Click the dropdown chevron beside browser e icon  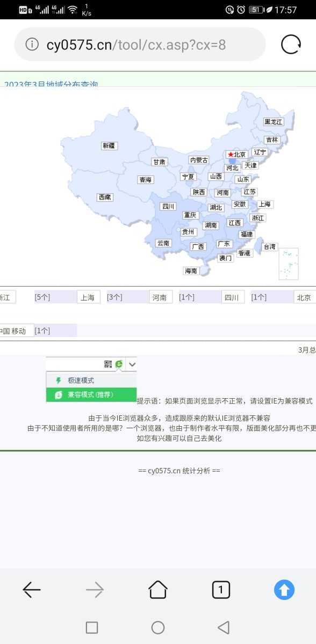pyautogui.click(x=132, y=364)
